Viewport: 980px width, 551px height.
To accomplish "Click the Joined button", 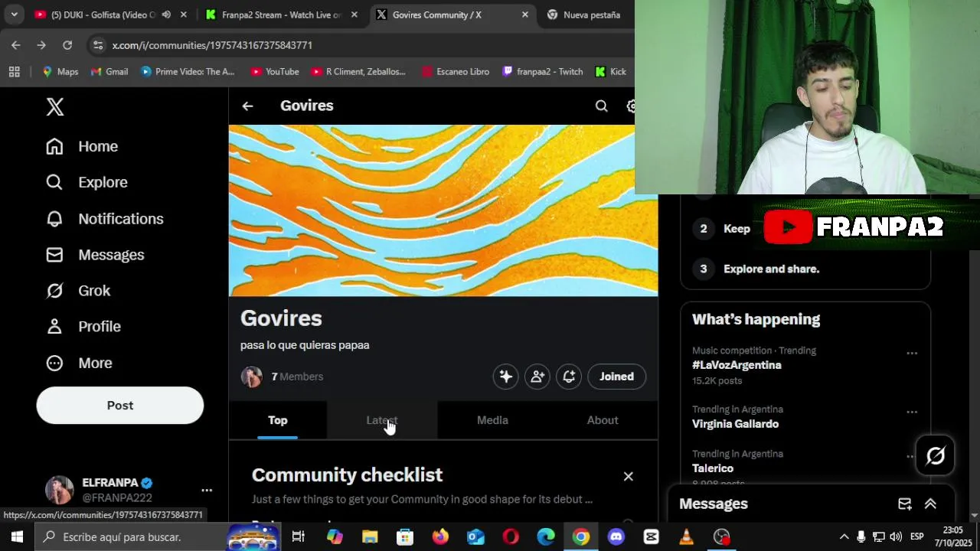I will (x=616, y=377).
